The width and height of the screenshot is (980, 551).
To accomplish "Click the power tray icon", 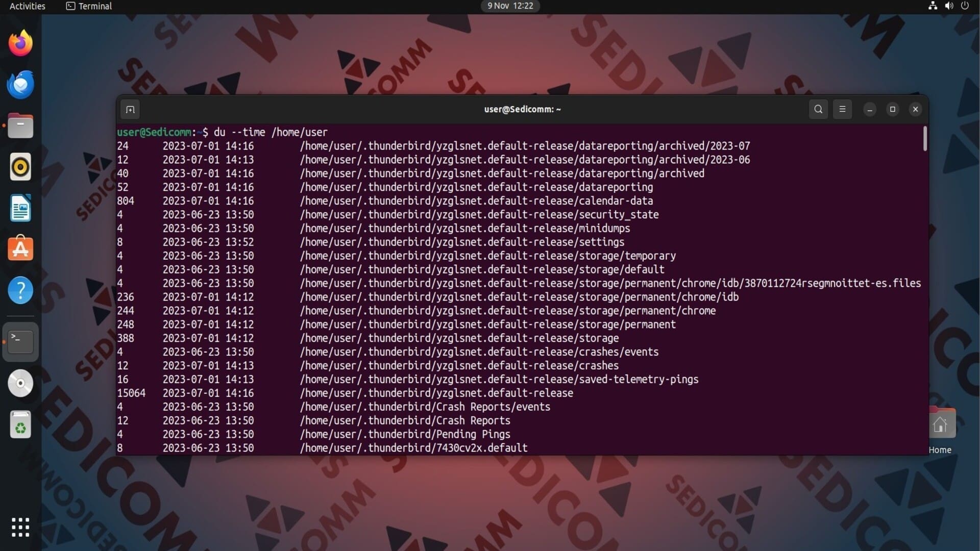I will pyautogui.click(x=965, y=6).
